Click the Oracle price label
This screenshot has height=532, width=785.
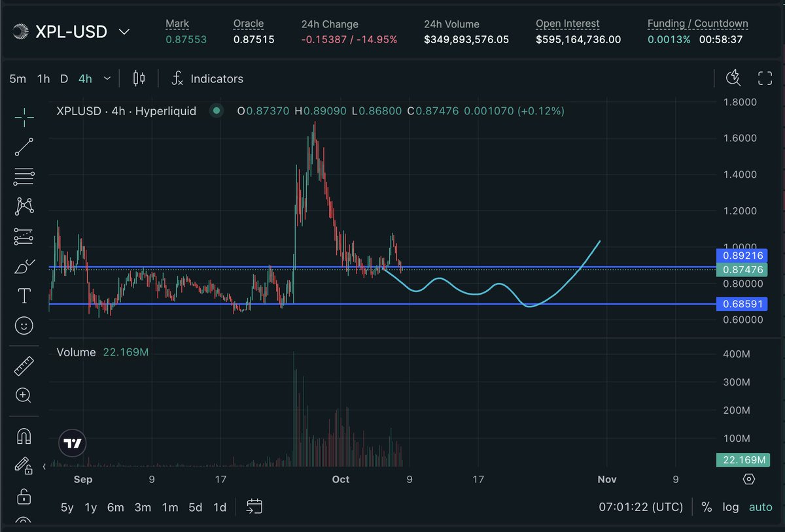249,24
